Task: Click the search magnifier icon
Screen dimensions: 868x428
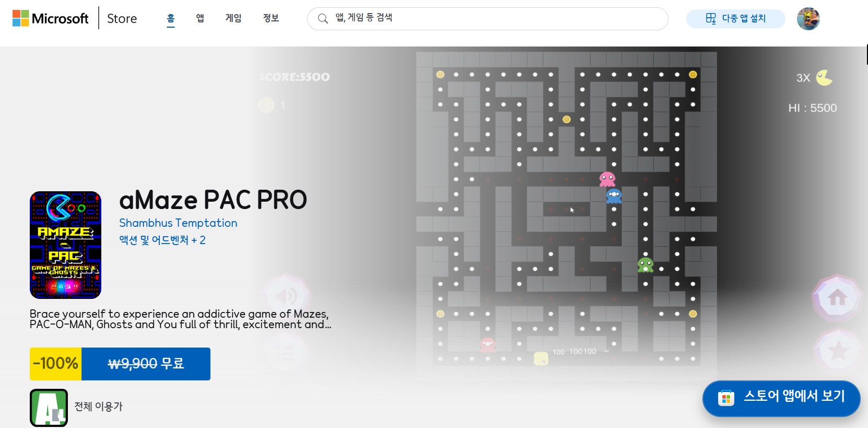Action: [323, 19]
